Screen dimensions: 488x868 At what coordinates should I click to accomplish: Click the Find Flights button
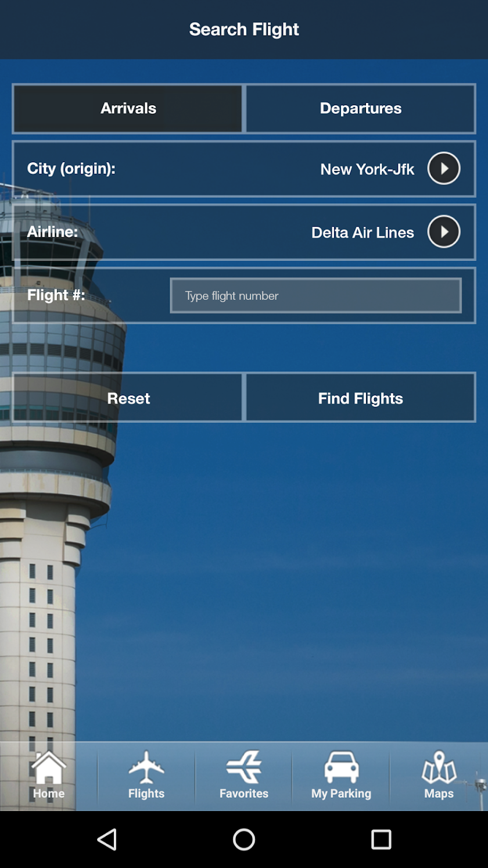[x=361, y=398]
